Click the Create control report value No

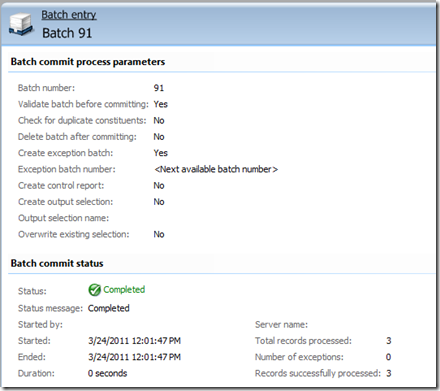click(159, 186)
